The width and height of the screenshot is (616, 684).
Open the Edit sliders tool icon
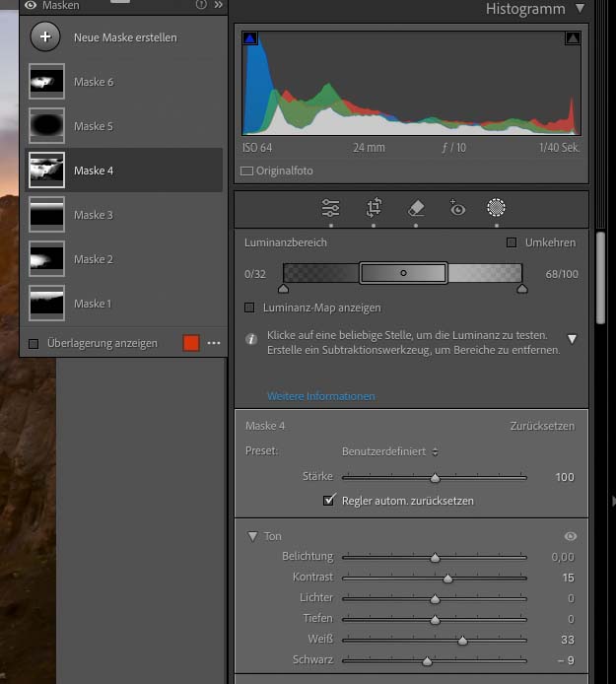coord(331,208)
